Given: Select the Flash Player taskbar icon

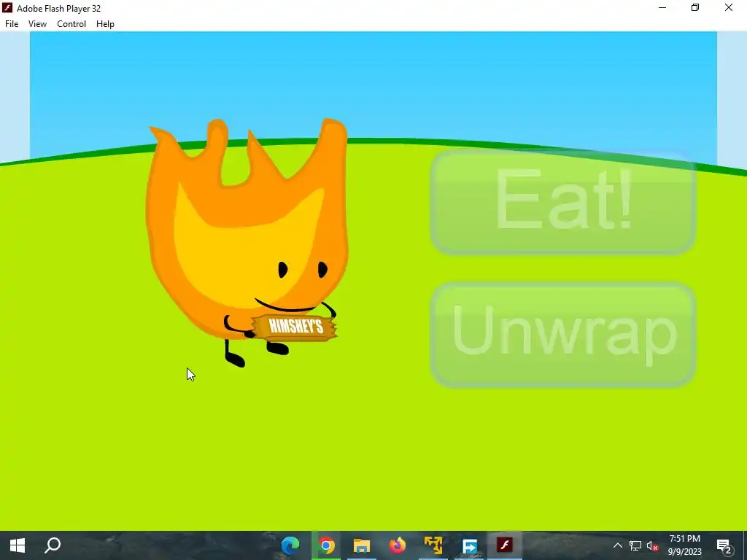Looking at the screenshot, I should 505,545.
